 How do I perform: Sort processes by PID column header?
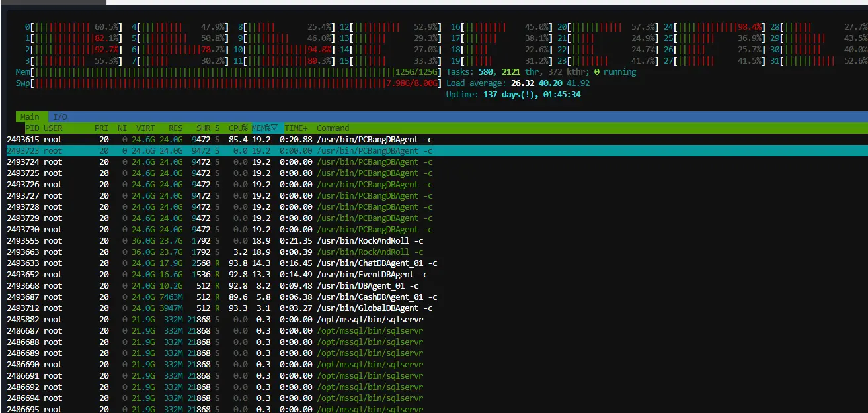point(32,128)
